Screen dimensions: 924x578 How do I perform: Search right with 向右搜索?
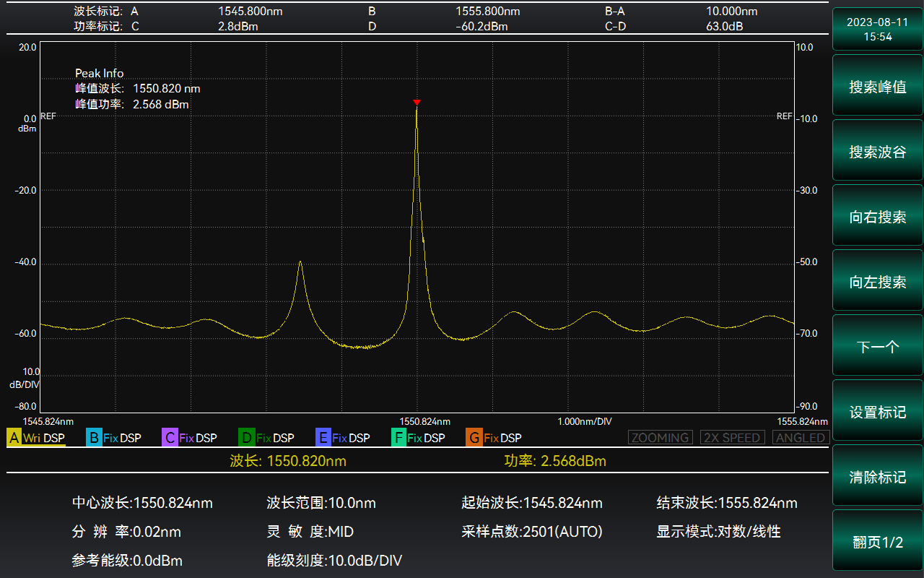coord(877,217)
